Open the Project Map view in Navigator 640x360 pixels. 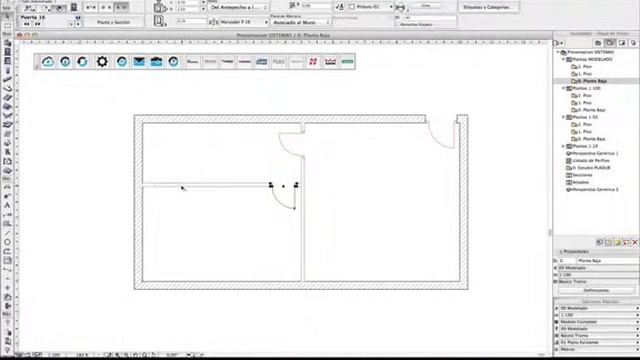click(x=598, y=43)
